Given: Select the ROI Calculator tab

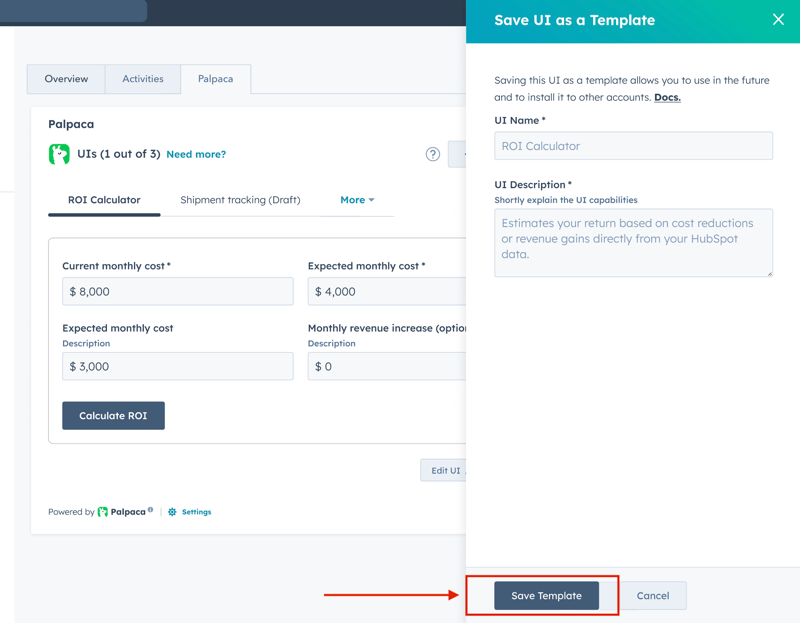Looking at the screenshot, I should [x=104, y=200].
